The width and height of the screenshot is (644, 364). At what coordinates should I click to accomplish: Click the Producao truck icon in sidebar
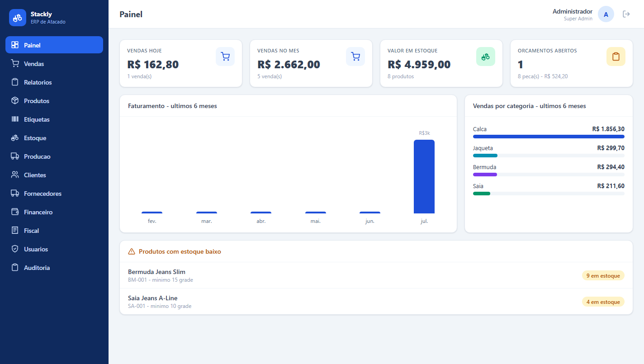tap(15, 156)
